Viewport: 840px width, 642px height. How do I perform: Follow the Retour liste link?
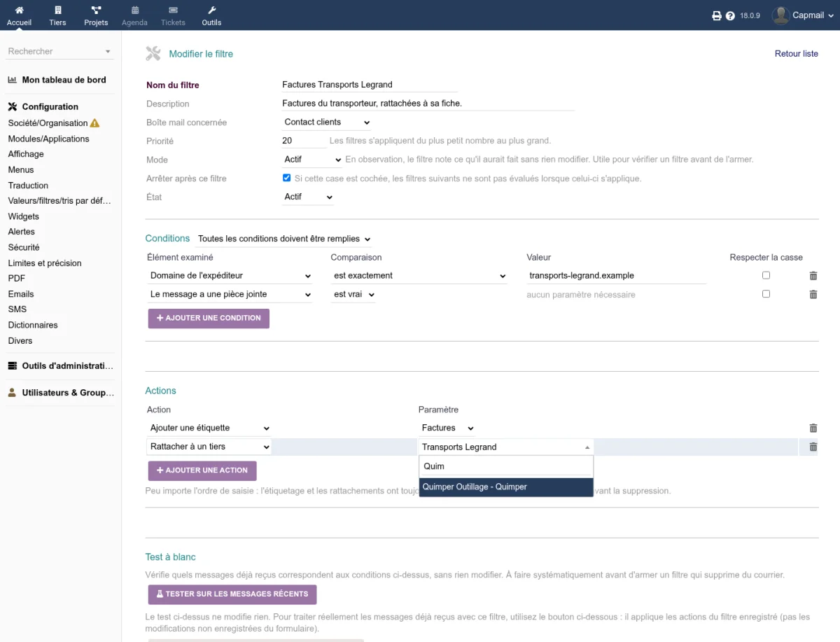pos(796,54)
